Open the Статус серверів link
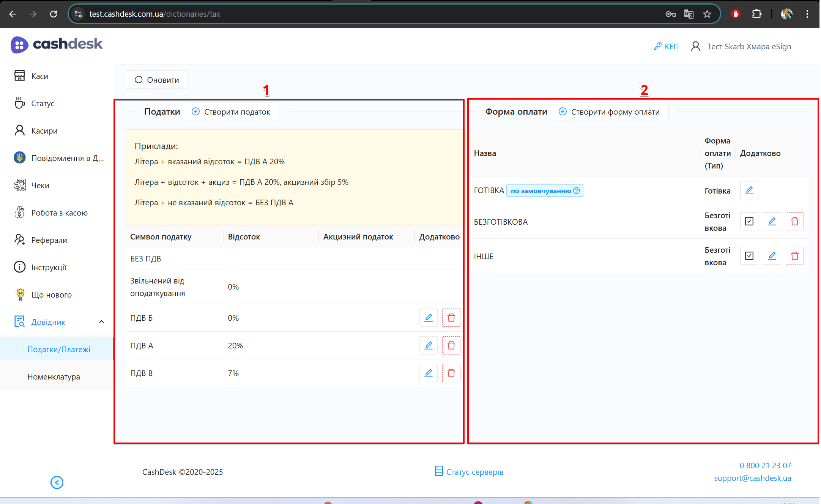Viewport: 821px width, 504px height. click(x=469, y=472)
